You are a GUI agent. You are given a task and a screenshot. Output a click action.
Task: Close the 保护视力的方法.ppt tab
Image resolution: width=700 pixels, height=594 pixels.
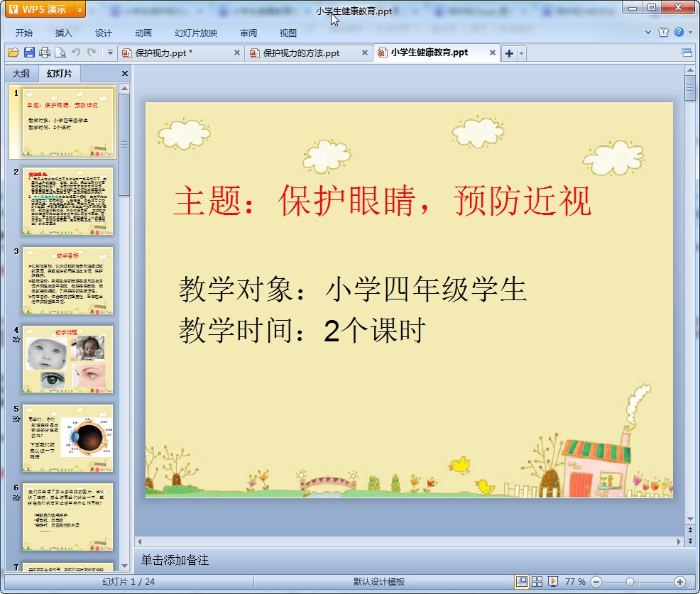(x=365, y=53)
